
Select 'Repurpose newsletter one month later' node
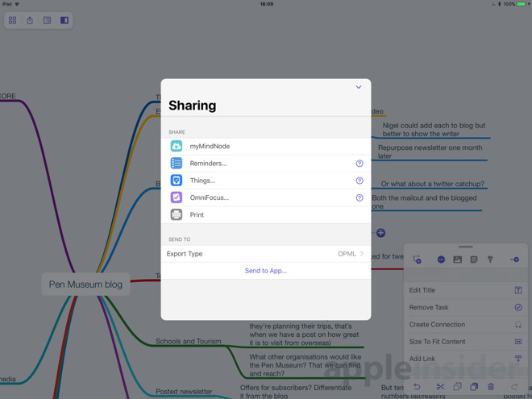coord(430,152)
